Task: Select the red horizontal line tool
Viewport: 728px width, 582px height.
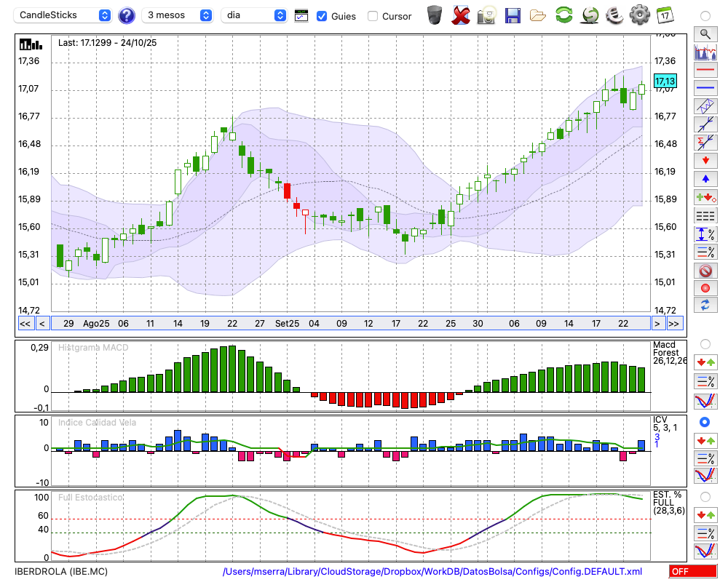Action: (705, 71)
